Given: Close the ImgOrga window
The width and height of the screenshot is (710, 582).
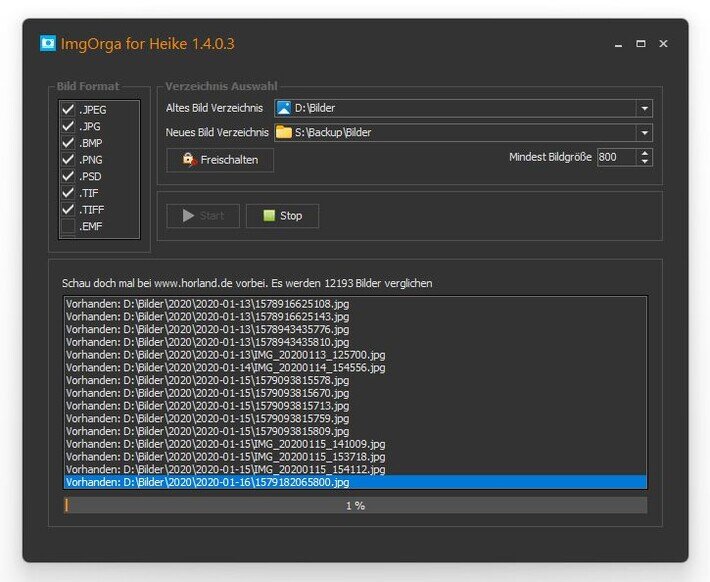Looking at the screenshot, I should (x=663, y=43).
